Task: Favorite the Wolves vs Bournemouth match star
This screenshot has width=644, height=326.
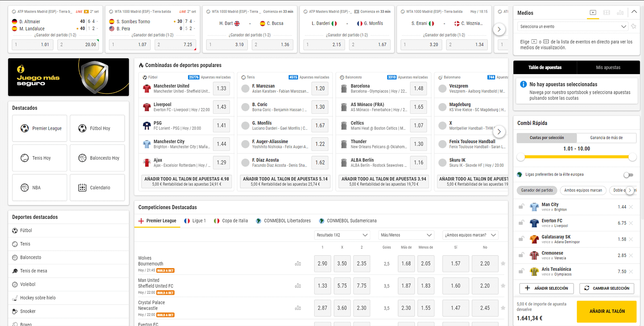Action: [x=503, y=264]
